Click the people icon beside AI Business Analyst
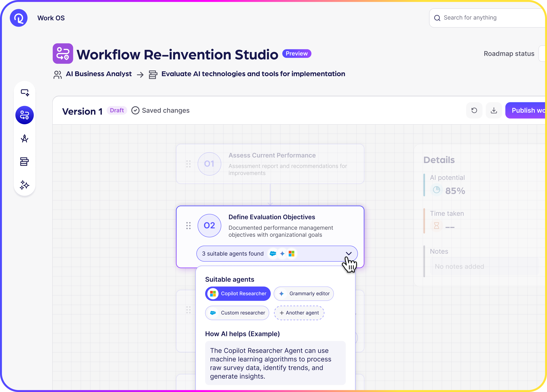This screenshot has width=547, height=392. coord(58,75)
